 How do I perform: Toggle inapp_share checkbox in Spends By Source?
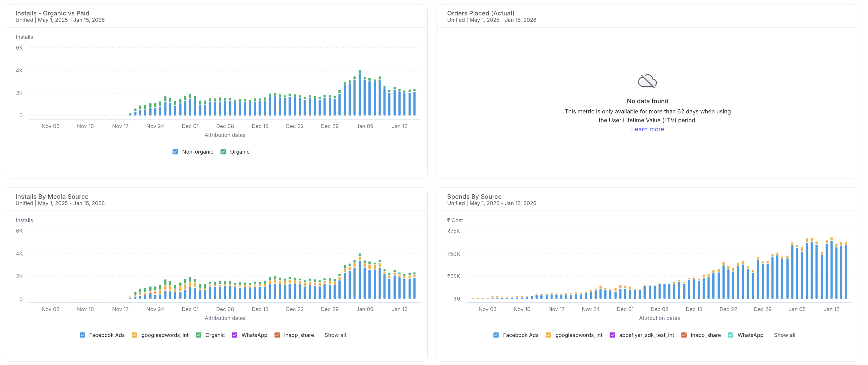(684, 335)
